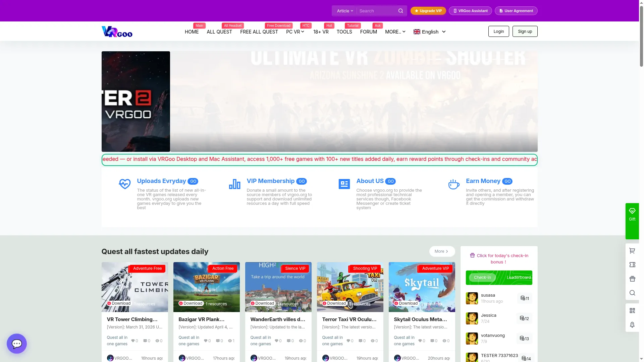Image resolution: width=644 pixels, height=362 pixels.
Task: Click the scrolling announcement ticker
Action: [319, 160]
